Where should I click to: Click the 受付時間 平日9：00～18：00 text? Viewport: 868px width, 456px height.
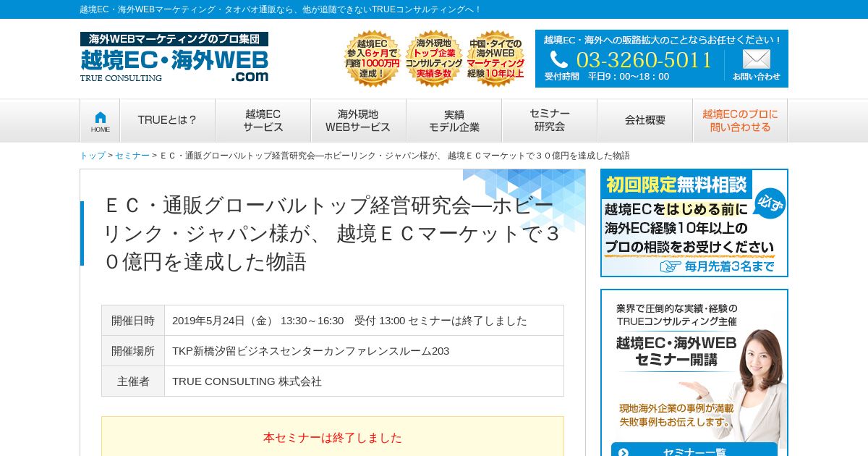point(607,77)
